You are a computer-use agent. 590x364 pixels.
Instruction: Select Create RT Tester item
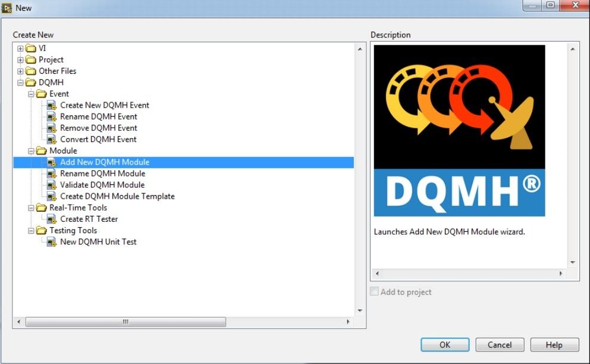pyautogui.click(x=89, y=219)
